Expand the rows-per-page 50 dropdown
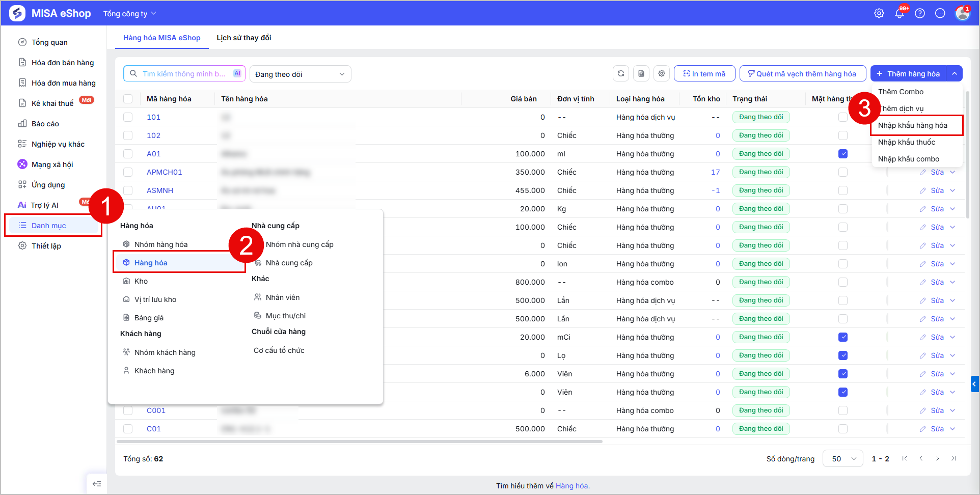The image size is (980, 495). tap(843, 458)
